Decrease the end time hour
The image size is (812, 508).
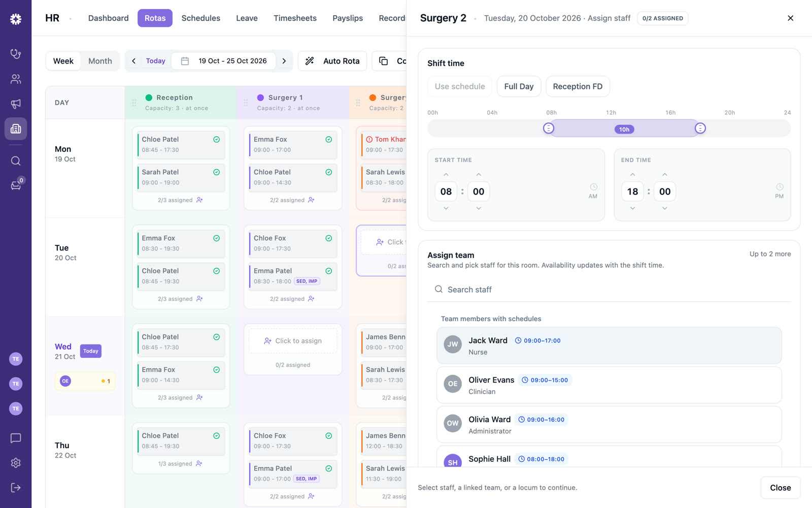632,208
